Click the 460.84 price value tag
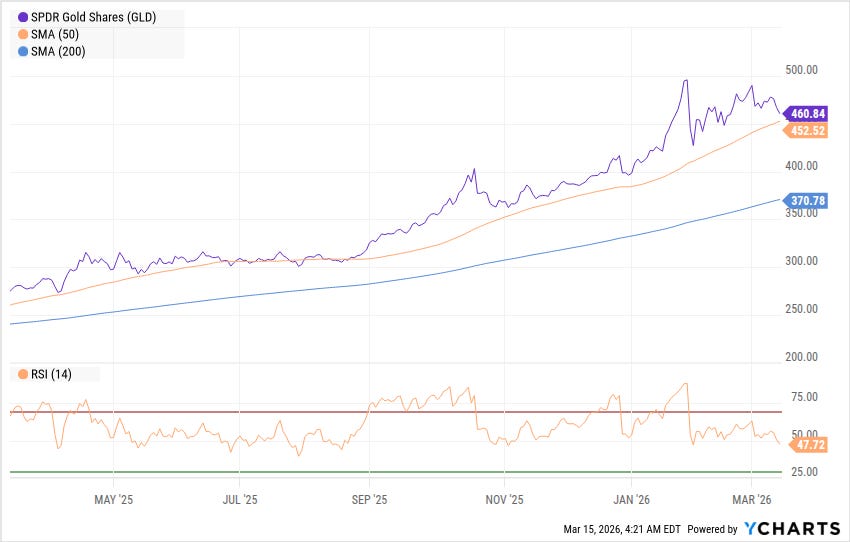Image resolution: width=850 pixels, height=542 pixels. pos(806,114)
